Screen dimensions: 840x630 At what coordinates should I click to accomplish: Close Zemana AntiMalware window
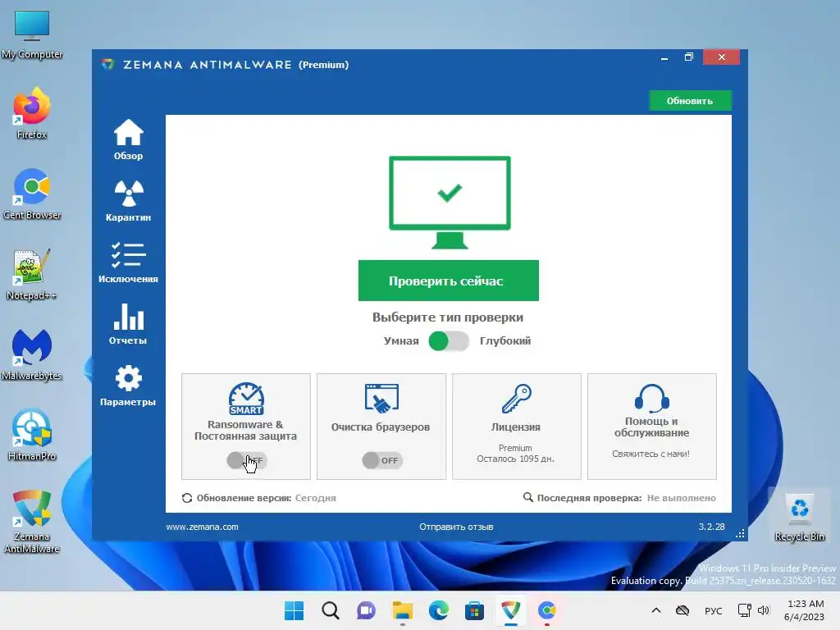[722, 57]
